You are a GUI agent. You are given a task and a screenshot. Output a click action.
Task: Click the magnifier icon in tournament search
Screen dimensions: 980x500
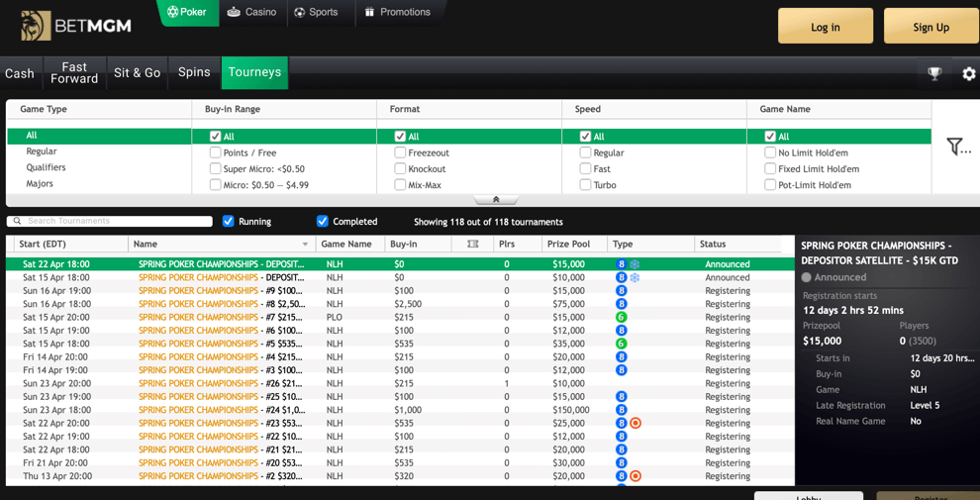coord(18,221)
